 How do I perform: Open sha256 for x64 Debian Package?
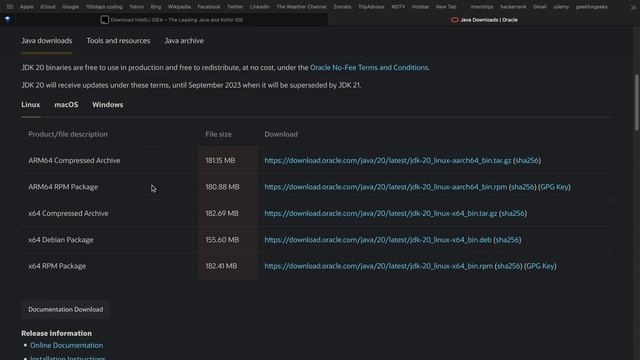507,240
